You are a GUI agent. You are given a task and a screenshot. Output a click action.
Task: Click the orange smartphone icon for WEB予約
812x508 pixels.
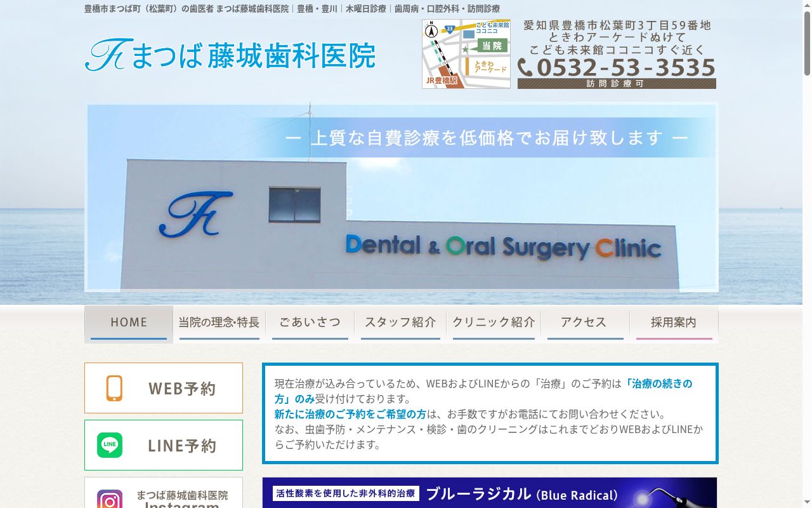(x=114, y=388)
